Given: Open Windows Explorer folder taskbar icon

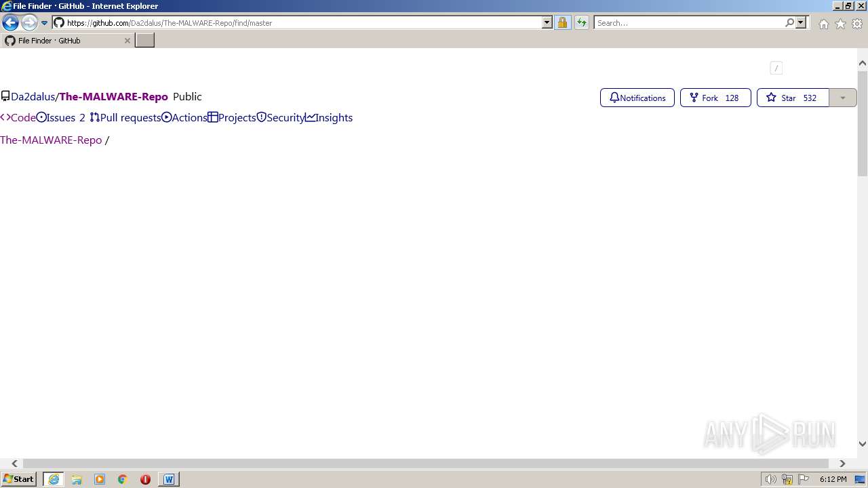Looking at the screenshot, I should (x=77, y=479).
